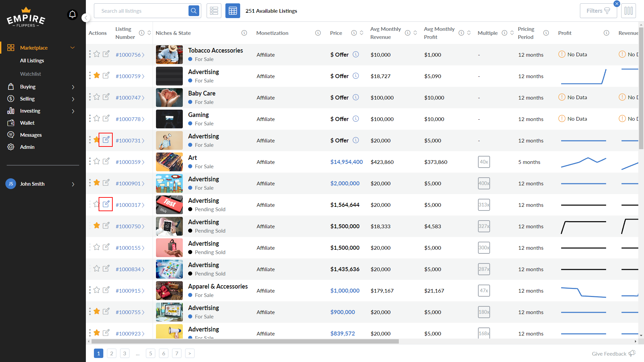The image size is (644, 362).
Task: Star Art listing #1000359
Action: (97, 161)
